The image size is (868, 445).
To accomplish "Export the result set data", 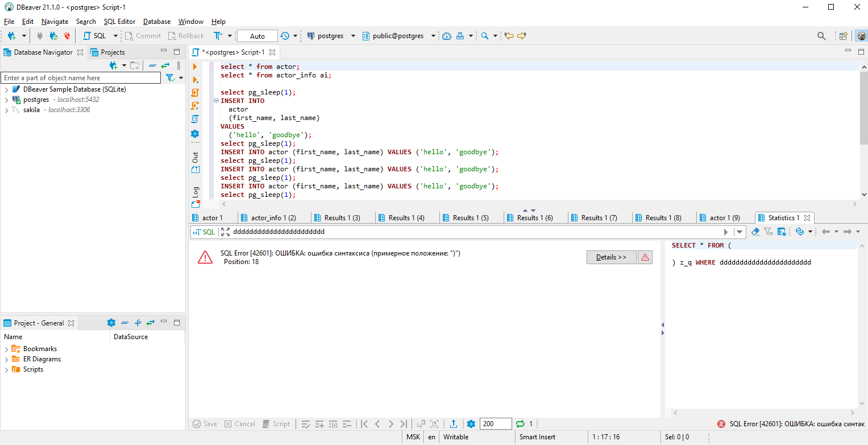I will click(x=454, y=423).
